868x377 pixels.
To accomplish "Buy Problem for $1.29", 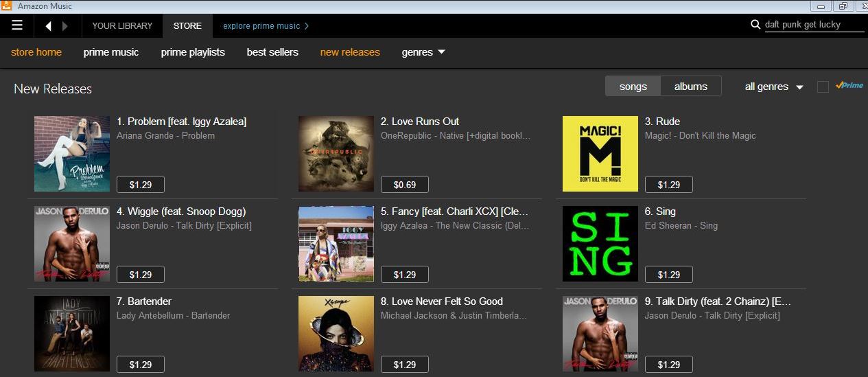I will (x=141, y=185).
